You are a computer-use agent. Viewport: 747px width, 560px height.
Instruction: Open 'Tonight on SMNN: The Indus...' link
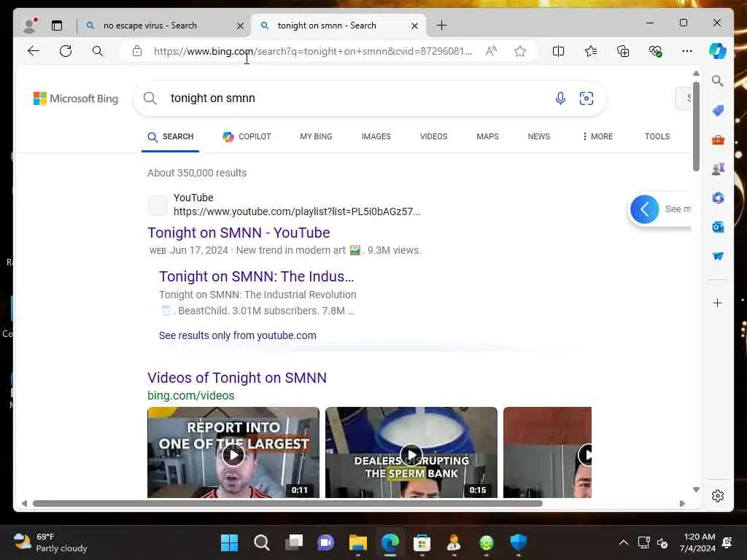pos(256,276)
